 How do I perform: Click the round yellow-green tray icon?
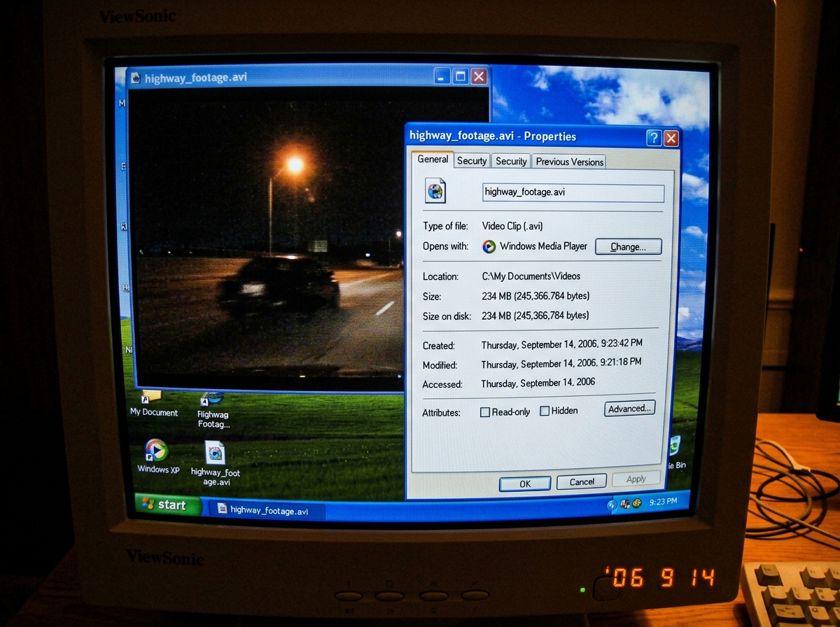pos(637,503)
